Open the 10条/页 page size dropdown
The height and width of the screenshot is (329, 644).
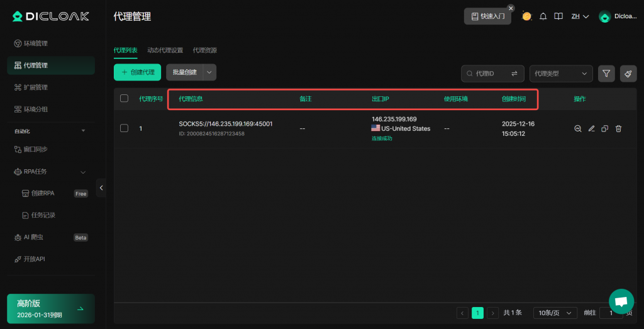555,313
